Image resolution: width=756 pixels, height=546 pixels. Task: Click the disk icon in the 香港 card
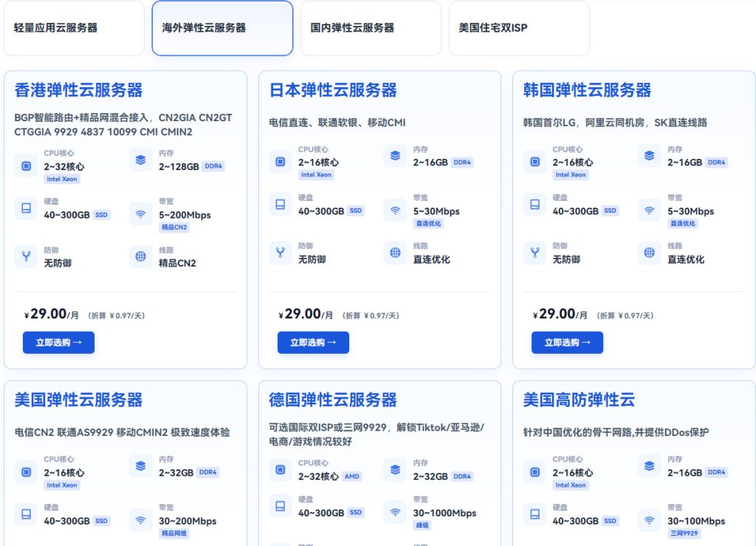pos(27,208)
